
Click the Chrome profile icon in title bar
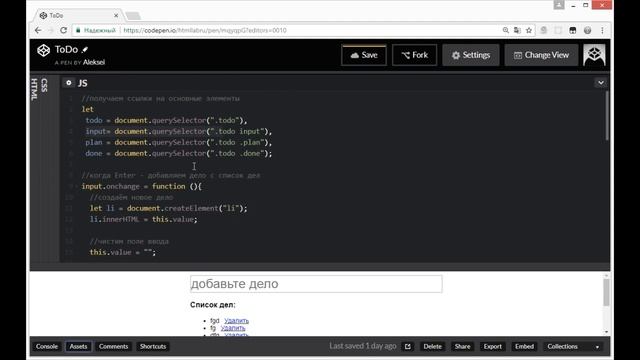tap(559, 4)
